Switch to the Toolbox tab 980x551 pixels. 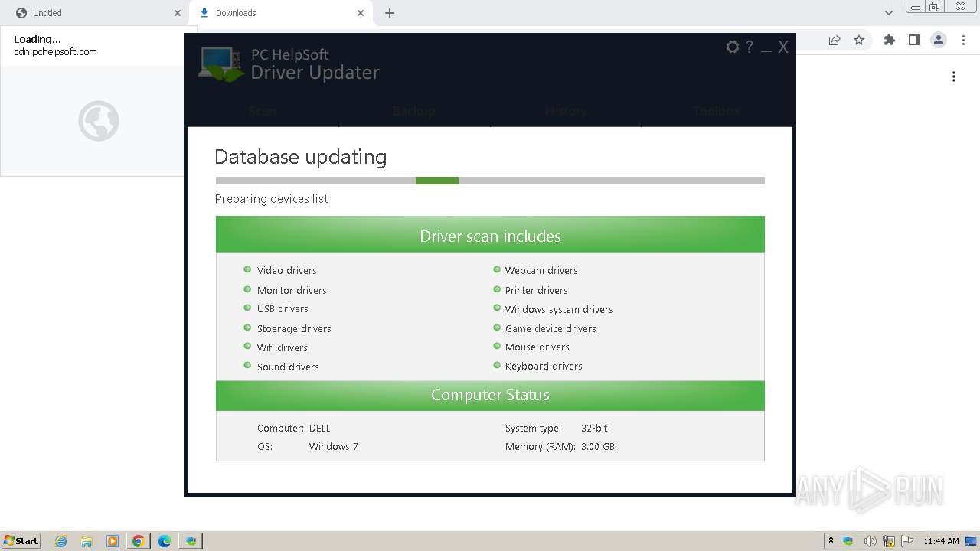point(717,111)
